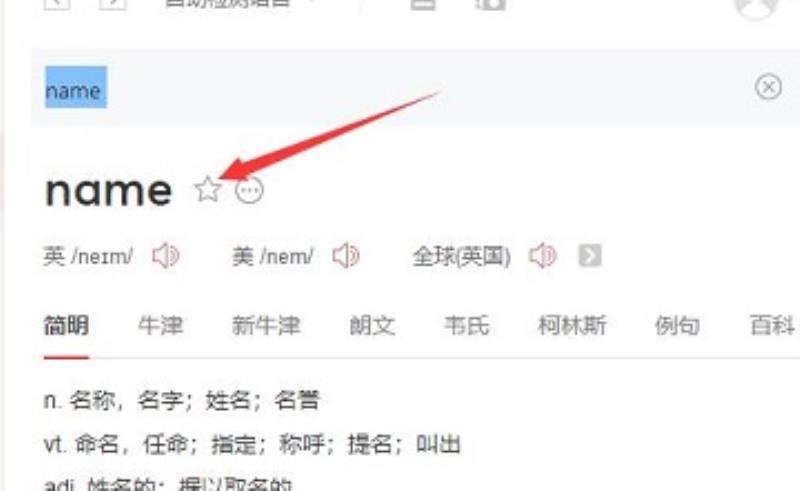Screen dimensions: 800x491
Task: Click inside the search field containing "name"
Action: click(388, 87)
